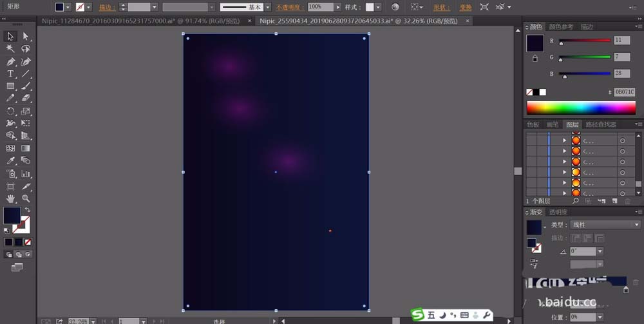Image resolution: width=644 pixels, height=324 pixels.
Task: Select the Hand tool
Action: pos(10,199)
